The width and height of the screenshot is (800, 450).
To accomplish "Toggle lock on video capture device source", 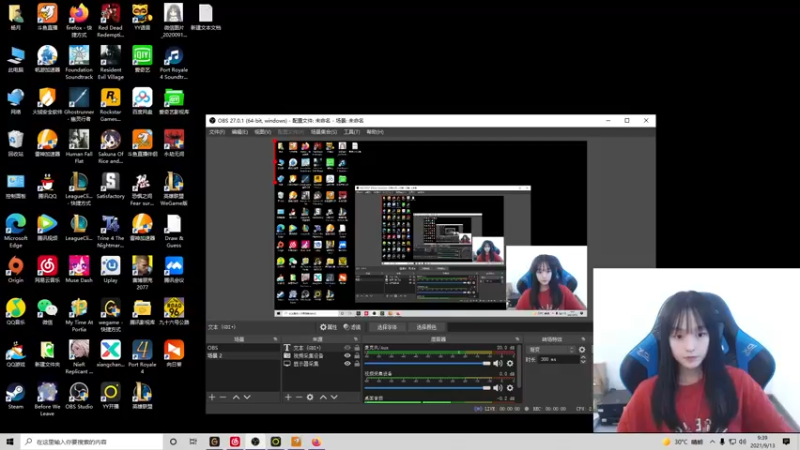I will pos(357,356).
